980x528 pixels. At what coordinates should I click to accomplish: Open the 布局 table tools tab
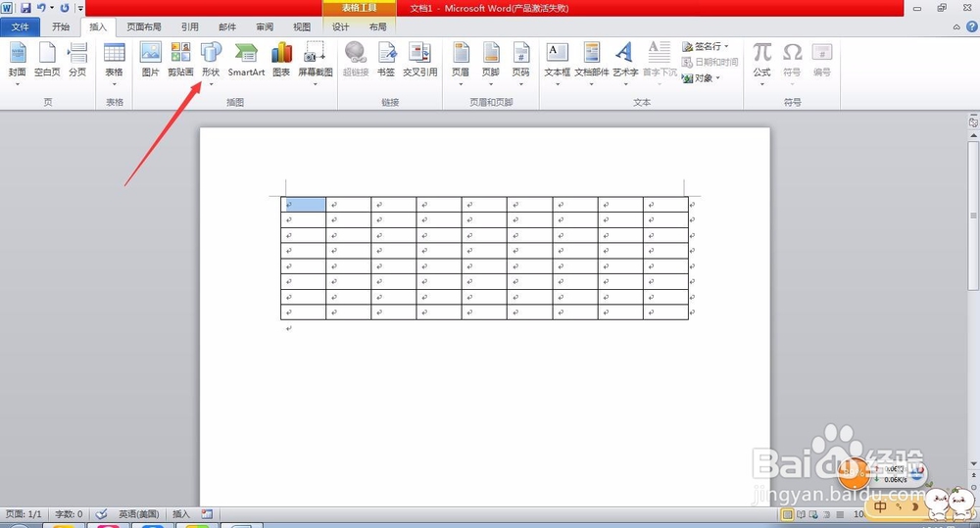[x=377, y=26]
